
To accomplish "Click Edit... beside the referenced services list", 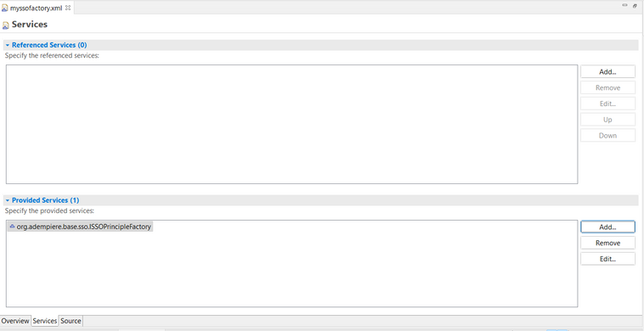I will (607, 104).
